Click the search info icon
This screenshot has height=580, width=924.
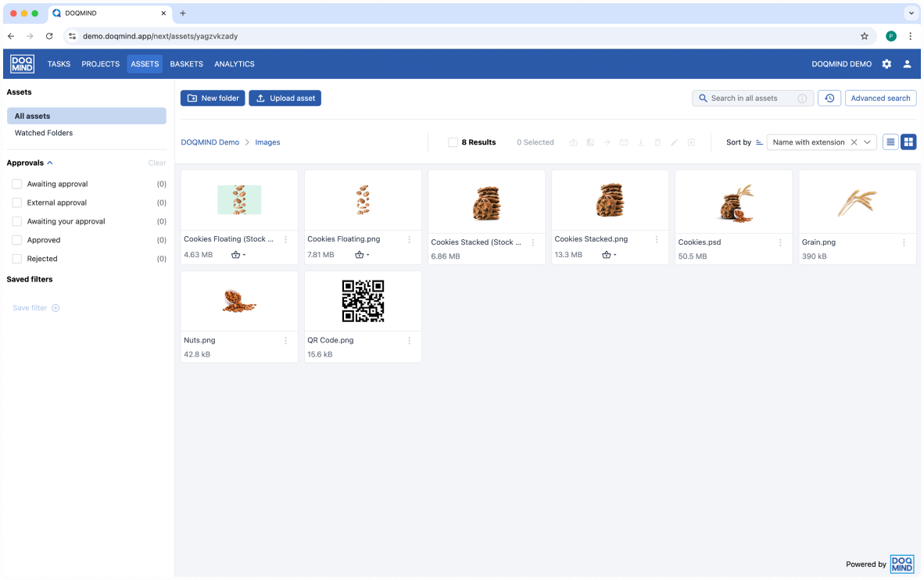click(x=802, y=98)
